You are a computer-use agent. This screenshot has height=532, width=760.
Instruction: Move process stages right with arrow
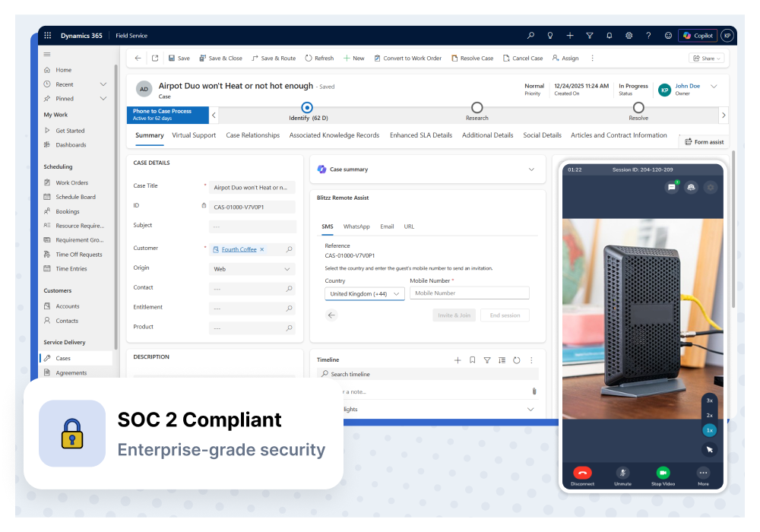[x=724, y=116]
